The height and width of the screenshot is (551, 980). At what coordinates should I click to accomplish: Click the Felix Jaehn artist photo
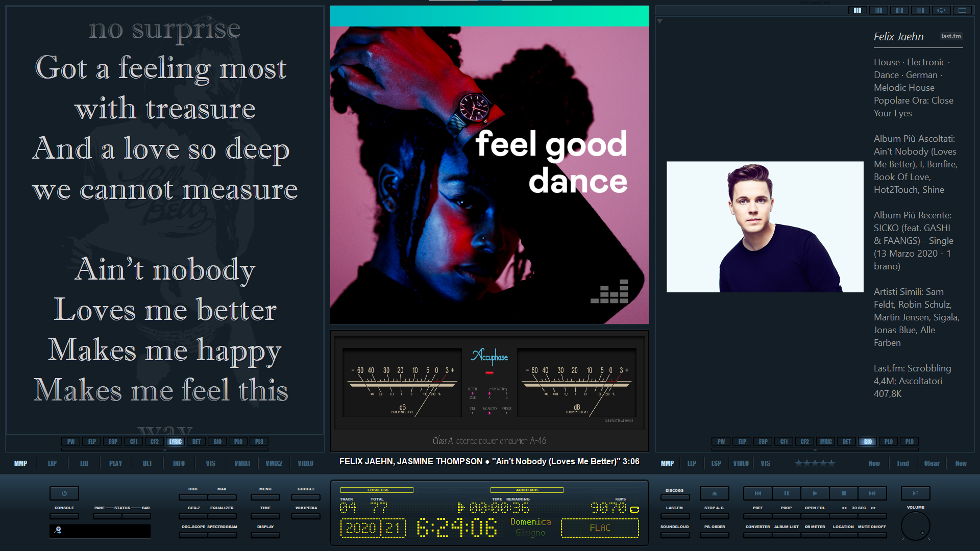(765, 227)
